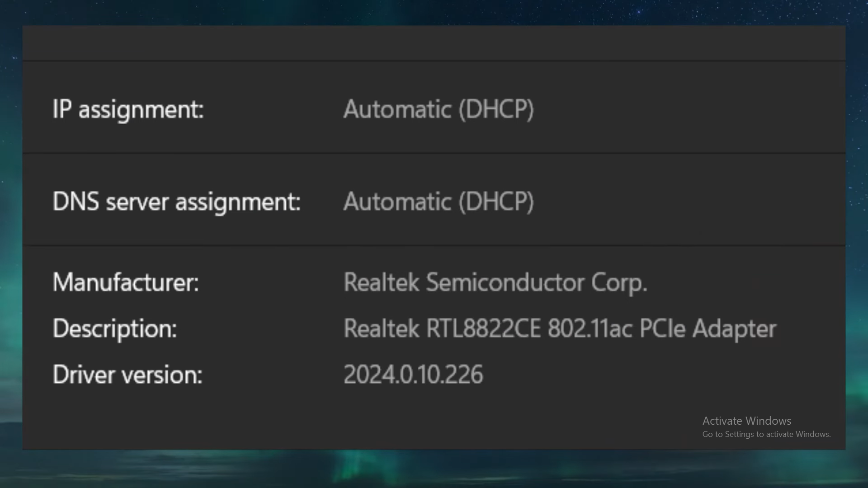Select the DNS server assignment value 'Automatic (DHCP)'
The image size is (868, 488).
[x=439, y=202]
